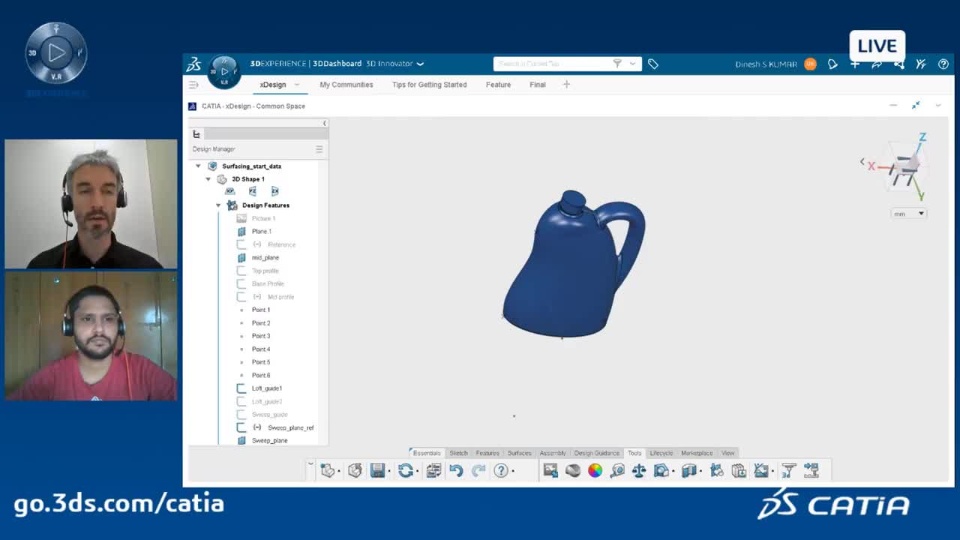Toggle visibility box of Sweep_guide
The width and height of the screenshot is (960, 540).
[241, 414]
